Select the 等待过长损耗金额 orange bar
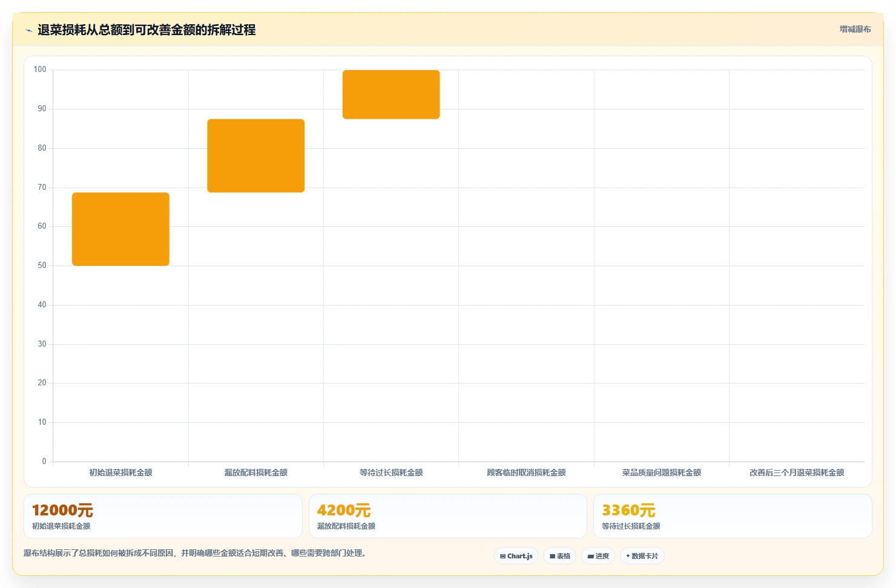The width and height of the screenshot is (896, 588). [x=391, y=94]
